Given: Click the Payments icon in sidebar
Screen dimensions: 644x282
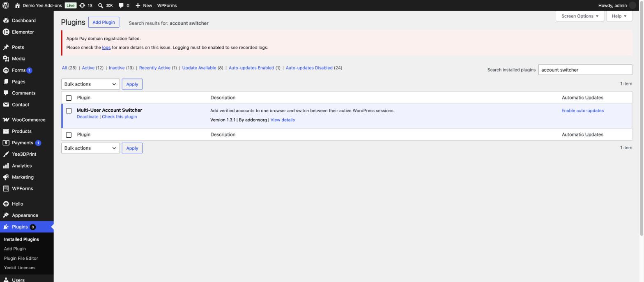Looking at the screenshot, I should click(6, 143).
